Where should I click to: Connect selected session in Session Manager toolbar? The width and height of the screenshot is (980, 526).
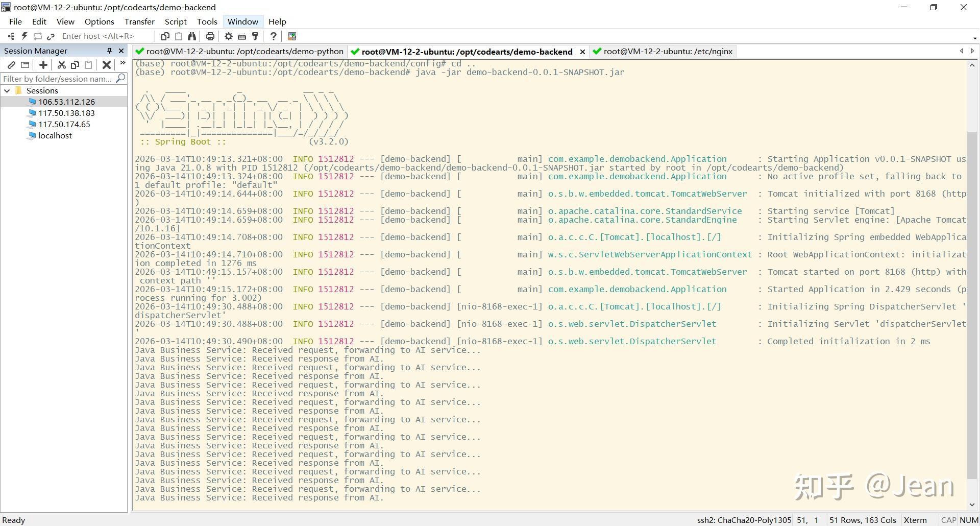pos(11,65)
